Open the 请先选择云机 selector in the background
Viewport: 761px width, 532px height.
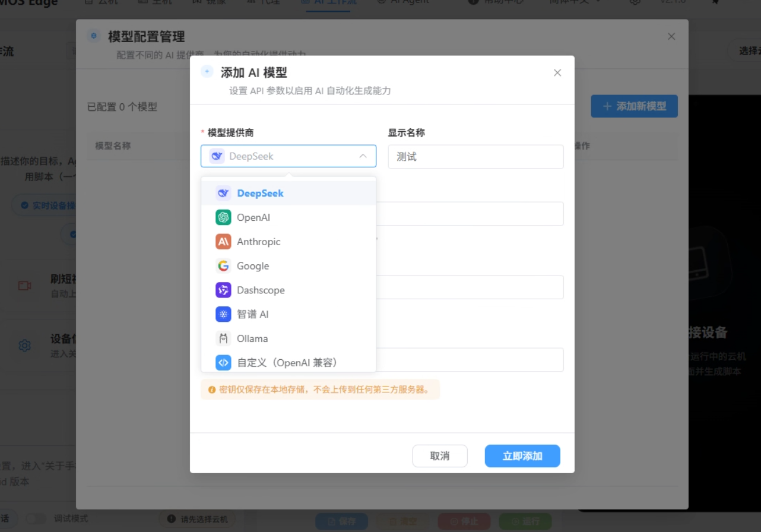197,519
